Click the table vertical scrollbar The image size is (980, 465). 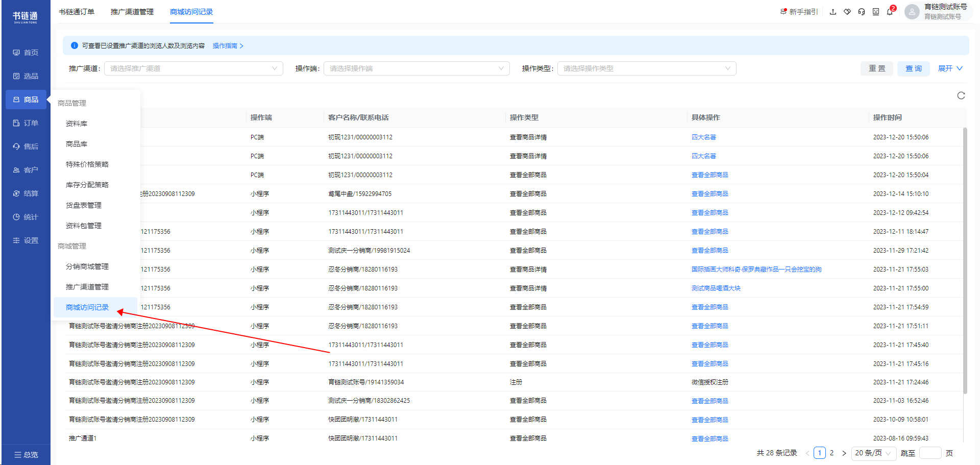(x=965, y=260)
